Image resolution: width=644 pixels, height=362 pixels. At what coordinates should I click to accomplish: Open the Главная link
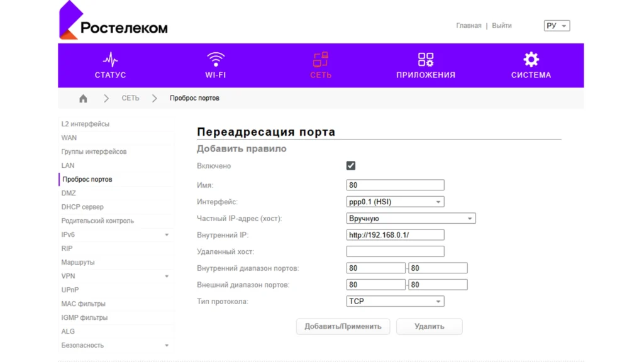pyautogui.click(x=469, y=25)
